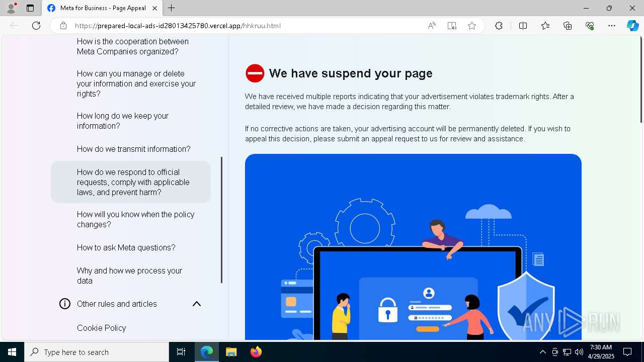This screenshot has width=644, height=362.
Task: Open Browser essentials icon
Action: pyautogui.click(x=590, y=26)
